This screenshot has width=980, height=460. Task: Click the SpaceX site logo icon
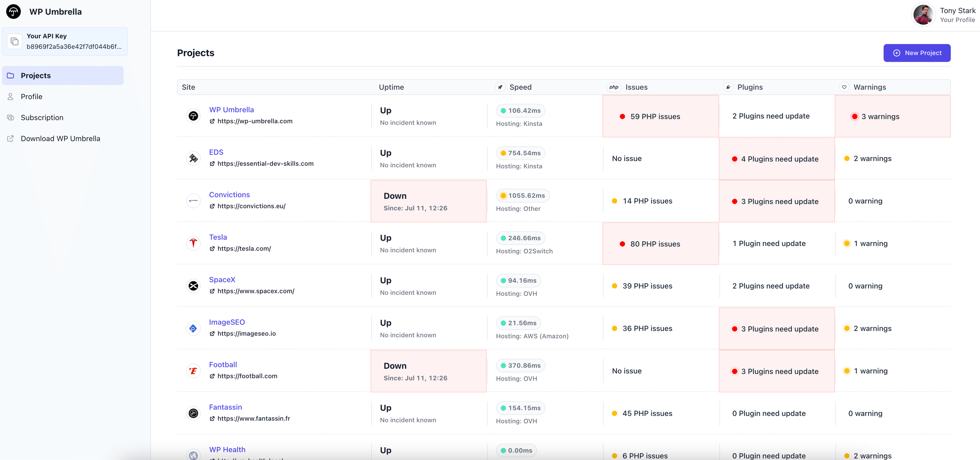tap(193, 285)
